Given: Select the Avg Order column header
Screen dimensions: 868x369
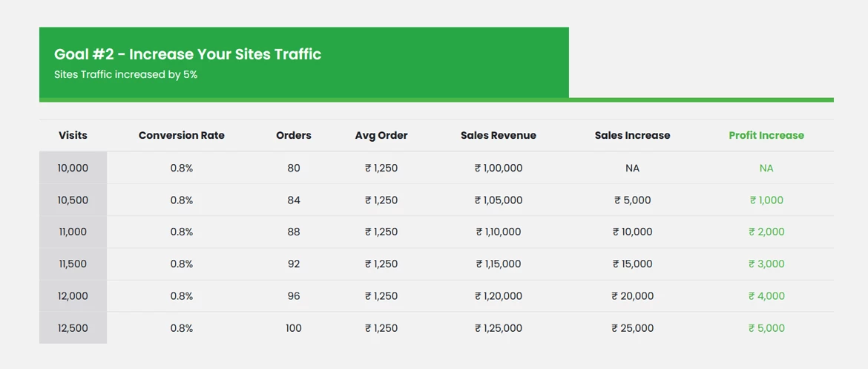Looking at the screenshot, I should [381, 135].
